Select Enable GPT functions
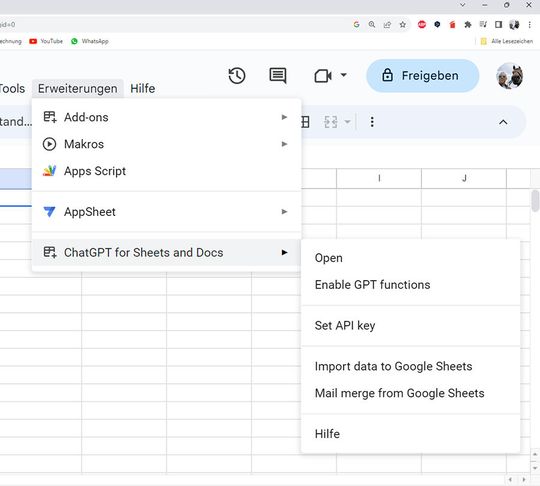The height and width of the screenshot is (486, 540). tap(411, 285)
